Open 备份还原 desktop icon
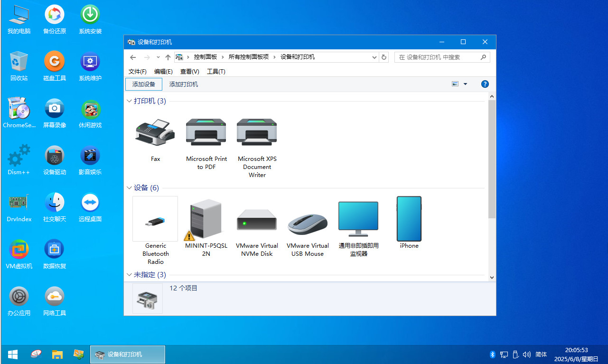Image resolution: width=608 pixels, height=364 pixels. (55, 19)
